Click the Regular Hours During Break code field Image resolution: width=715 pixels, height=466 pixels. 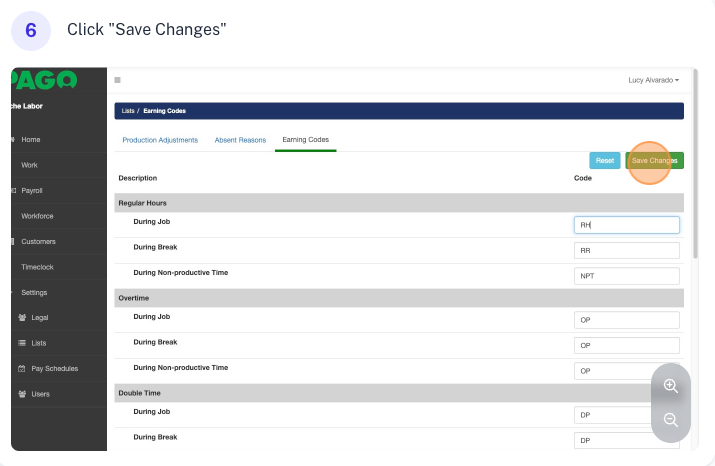[x=626, y=251]
